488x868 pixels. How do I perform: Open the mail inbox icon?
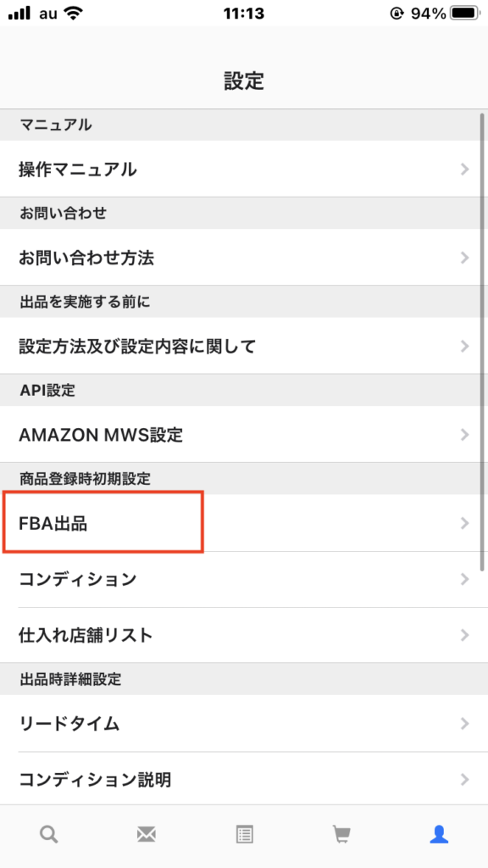tap(146, 834)
